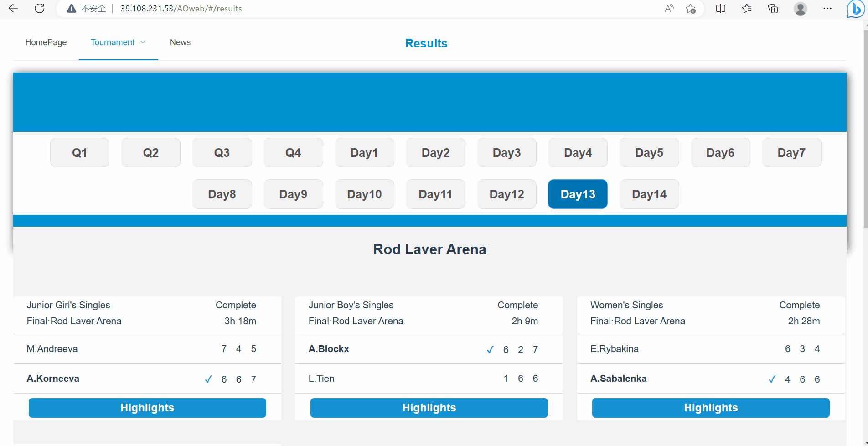Click the 2h 28m match duration
This screenshot has height=446, width=868.
click(804, 321)
